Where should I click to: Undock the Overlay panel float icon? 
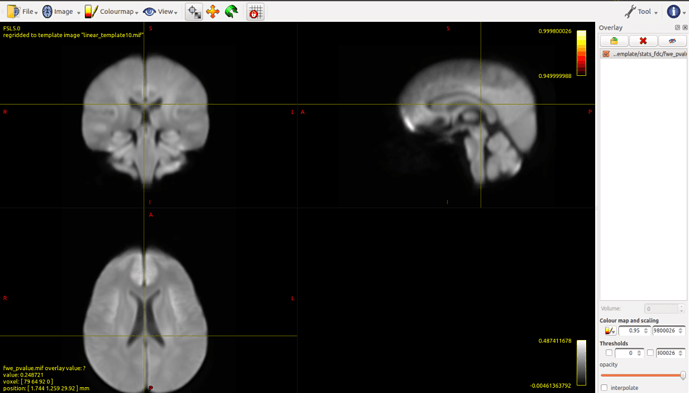(x=677, y=28)
